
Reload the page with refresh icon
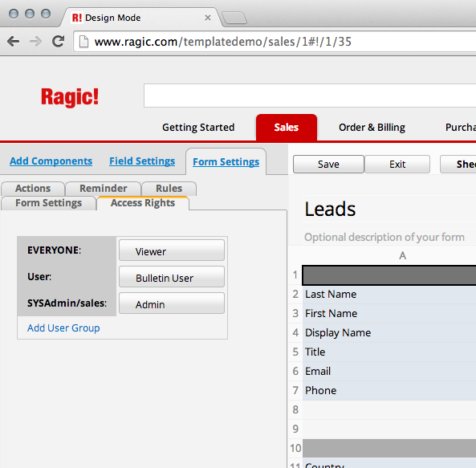coord(58,41)
